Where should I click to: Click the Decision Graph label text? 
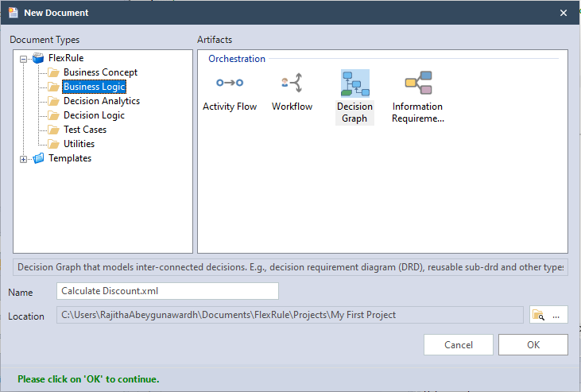pyautogui.click(x=354, y=112)
